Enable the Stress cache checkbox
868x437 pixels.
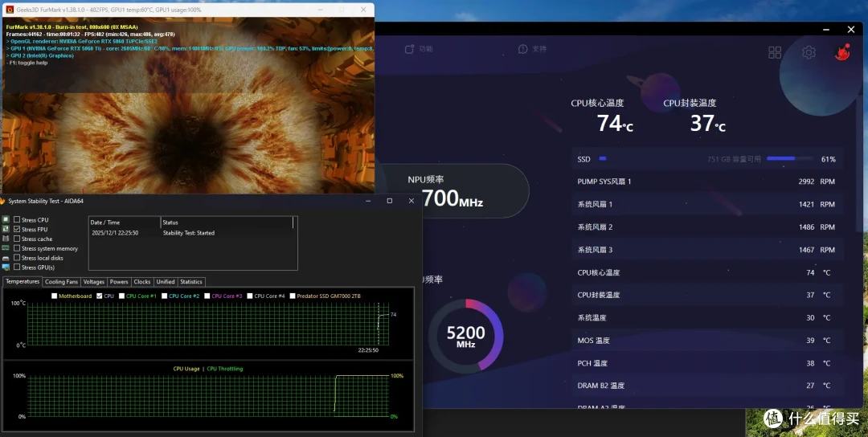[17, 239]
